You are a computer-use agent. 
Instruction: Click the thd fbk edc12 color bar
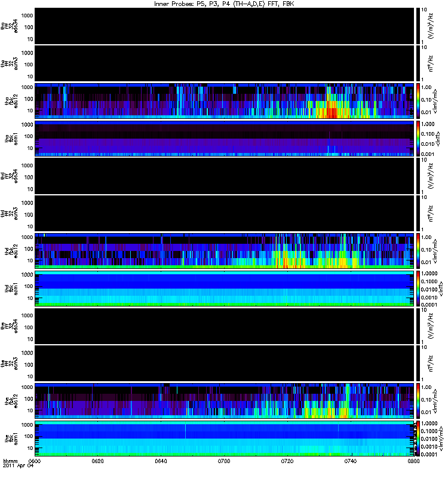tap(418, 251)
